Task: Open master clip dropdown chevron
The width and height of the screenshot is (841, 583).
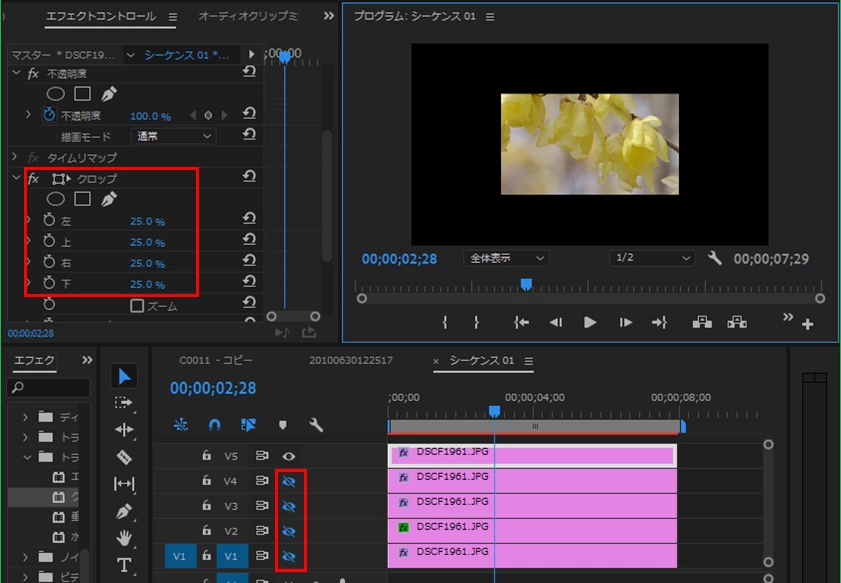Action: tap(130, 55)
